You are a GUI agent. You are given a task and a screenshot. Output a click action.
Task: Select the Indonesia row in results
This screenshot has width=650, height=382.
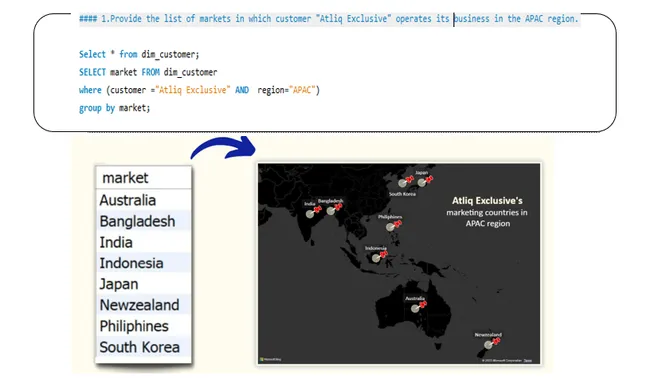pyautogui.click(x=143, y=263)
